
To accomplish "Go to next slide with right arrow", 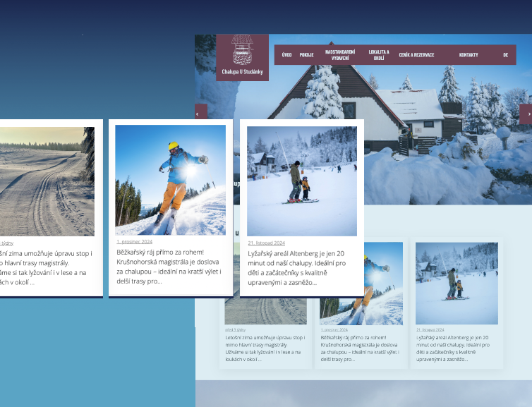I will tap(526, 114).
